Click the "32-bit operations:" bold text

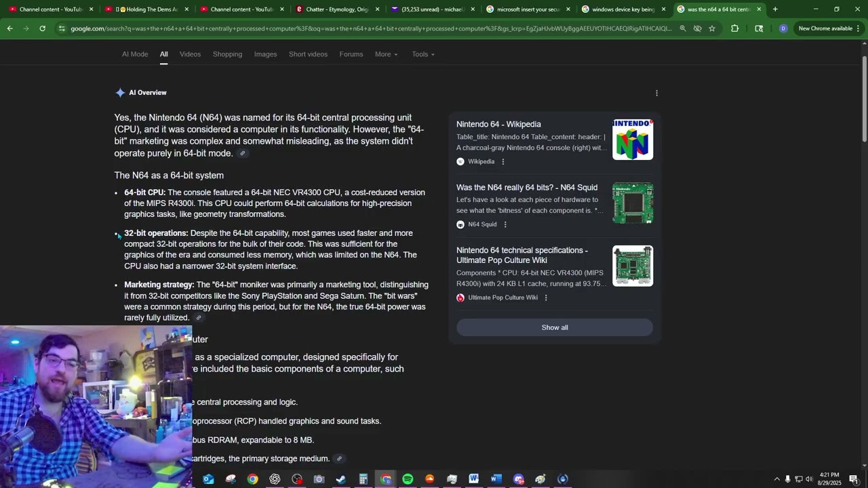(156, 233)
